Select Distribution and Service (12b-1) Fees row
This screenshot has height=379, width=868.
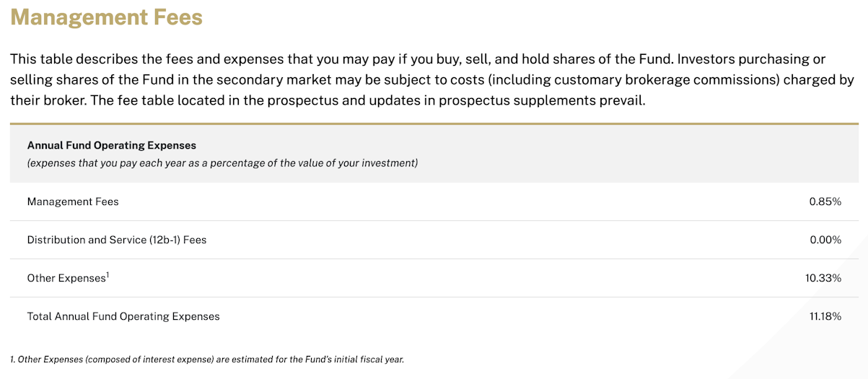(x=434, y=240)
